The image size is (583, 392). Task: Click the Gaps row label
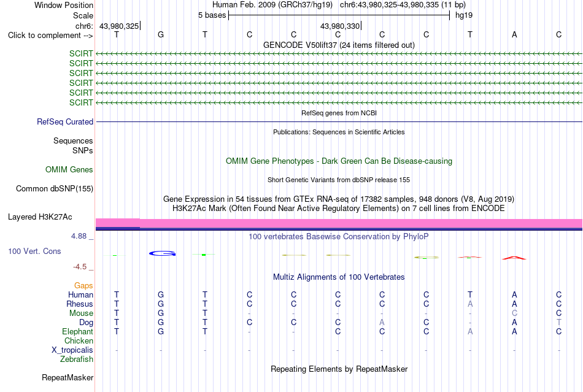pos(83,286)
